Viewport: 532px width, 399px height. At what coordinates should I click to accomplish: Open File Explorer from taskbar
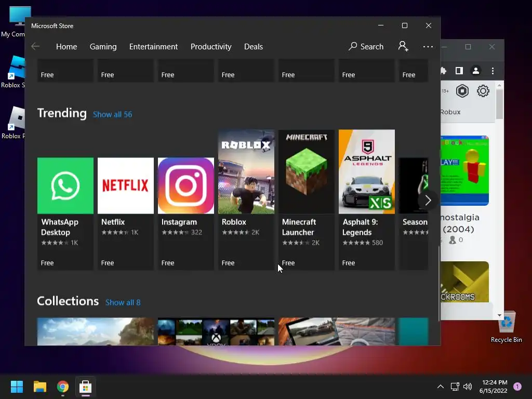(39, 387)
